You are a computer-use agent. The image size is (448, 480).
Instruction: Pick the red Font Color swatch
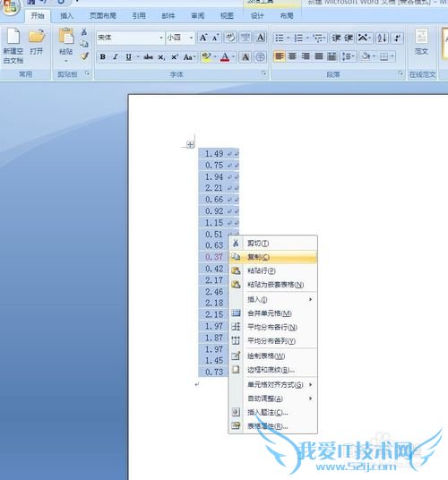225,57
